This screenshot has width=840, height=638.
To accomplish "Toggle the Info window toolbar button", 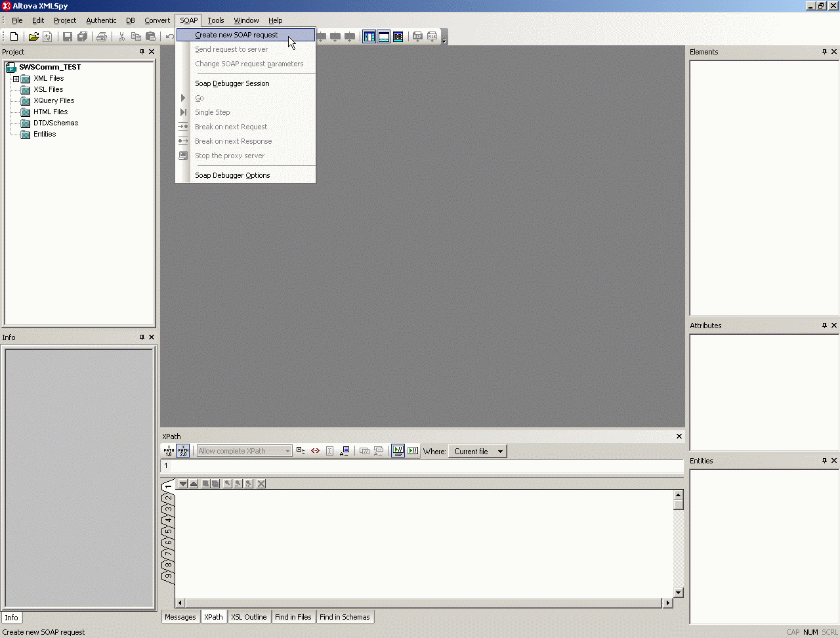I will coord(384,37).
